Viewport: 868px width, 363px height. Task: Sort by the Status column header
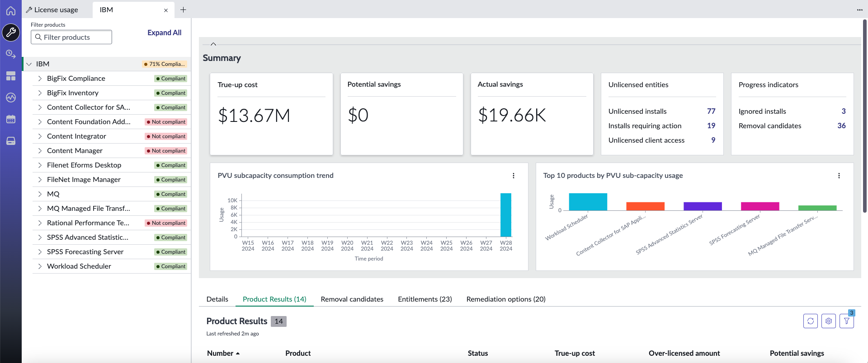pyautogui.click(x=478, y=353)
